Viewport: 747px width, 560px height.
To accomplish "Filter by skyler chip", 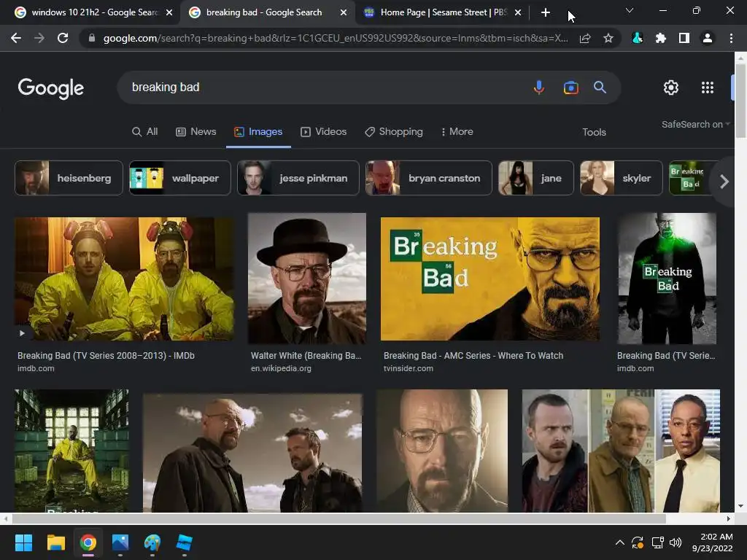I will (x=622, y=178).
